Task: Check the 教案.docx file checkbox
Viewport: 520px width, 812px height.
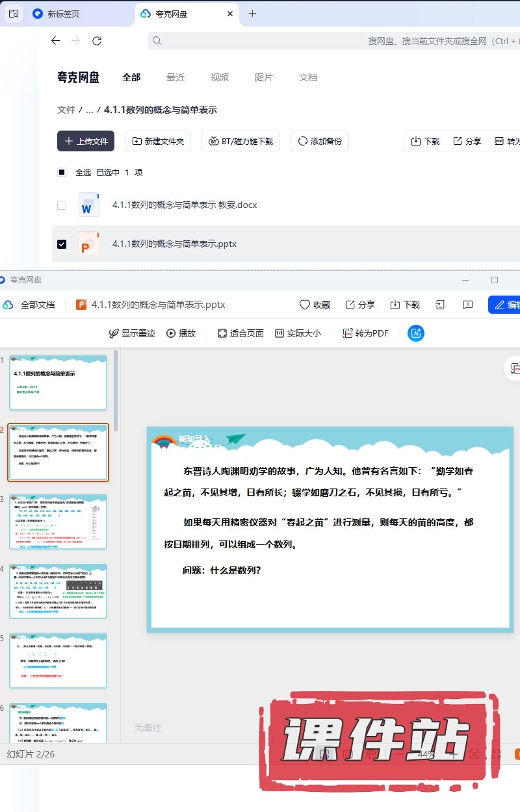Action: coord(62,205)
